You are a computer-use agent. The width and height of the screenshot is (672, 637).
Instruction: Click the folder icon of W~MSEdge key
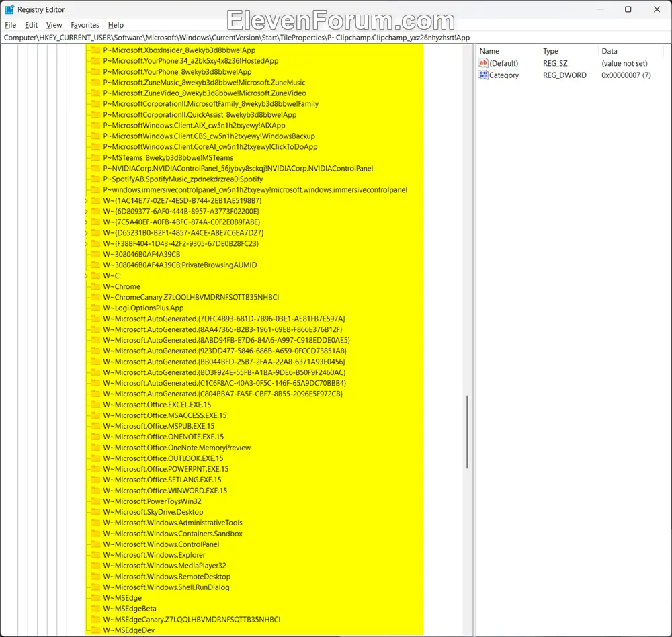coord(95,598)
